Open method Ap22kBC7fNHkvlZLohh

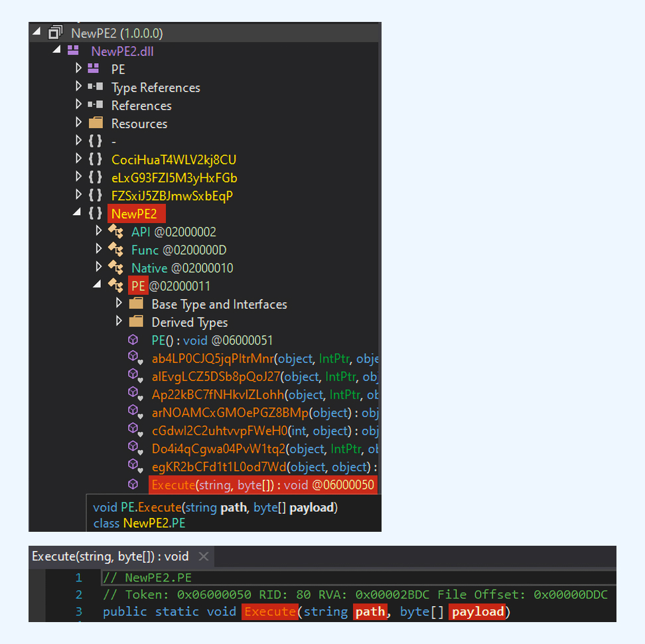(265, 394)
